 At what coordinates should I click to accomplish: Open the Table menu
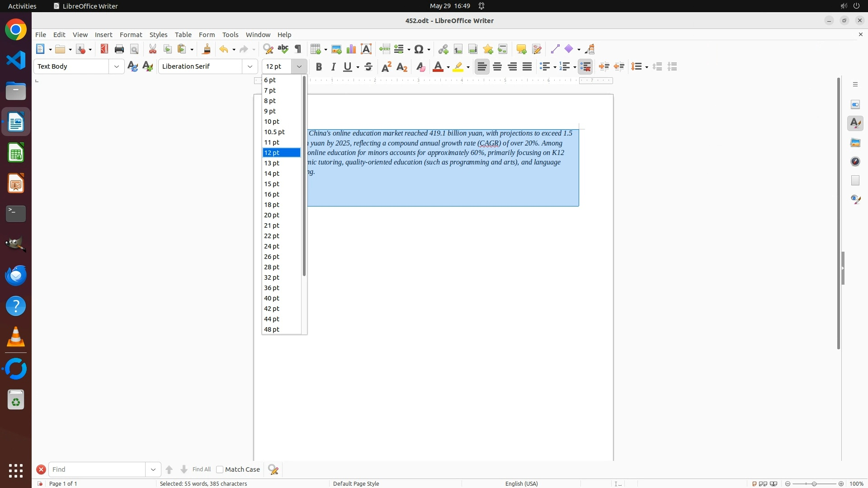tap(183, 35)
